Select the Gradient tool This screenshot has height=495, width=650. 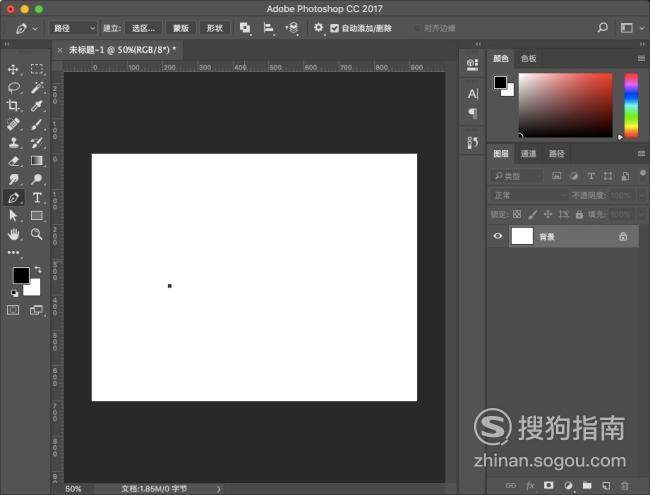click(36, 160)
